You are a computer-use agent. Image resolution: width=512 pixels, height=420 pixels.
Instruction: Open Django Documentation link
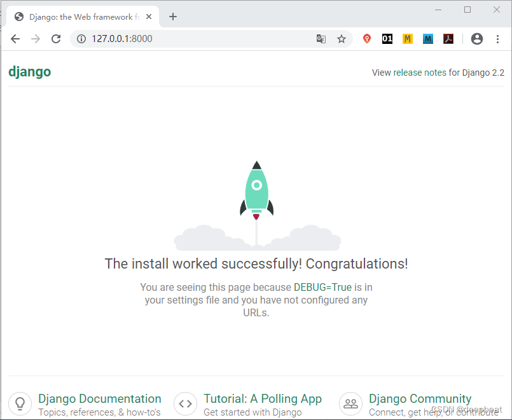[x=100, y=399]
